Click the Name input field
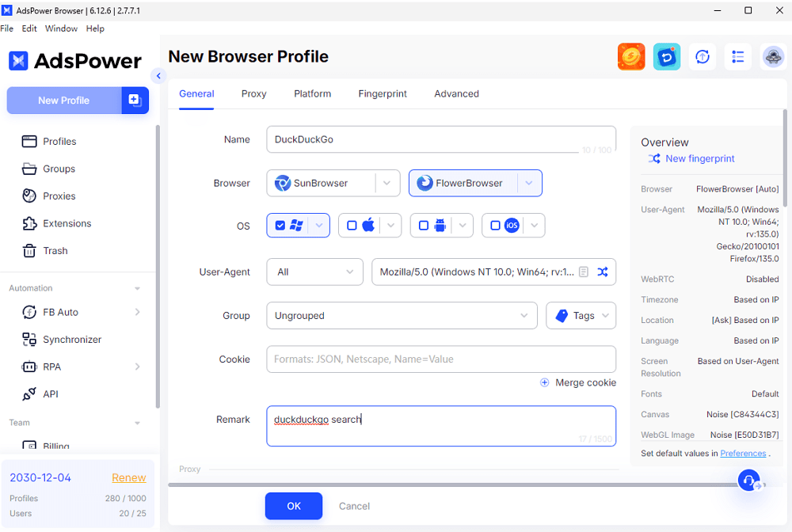The width and height of the screenshot is (792, 532). click(x=441, y=139)
